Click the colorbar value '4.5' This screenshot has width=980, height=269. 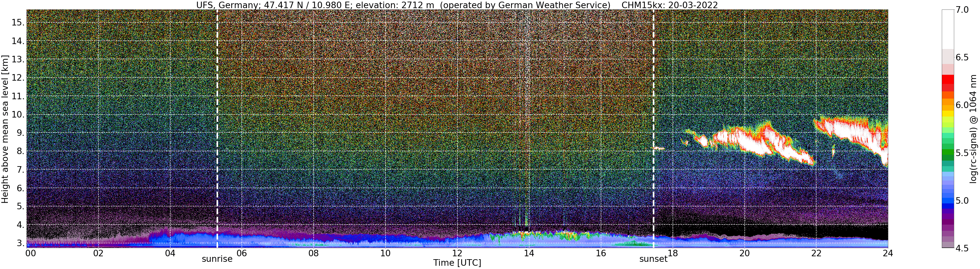click(x=962, y=248)
